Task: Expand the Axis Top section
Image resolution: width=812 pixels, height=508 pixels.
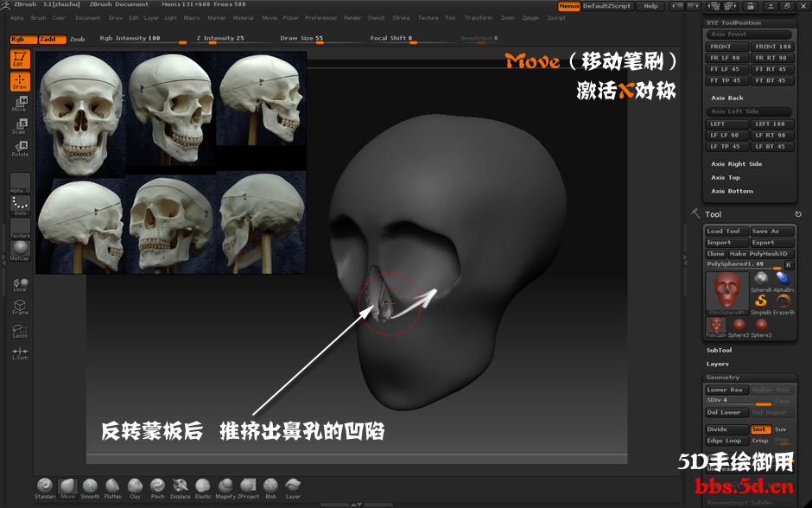Action: (725, 177)
